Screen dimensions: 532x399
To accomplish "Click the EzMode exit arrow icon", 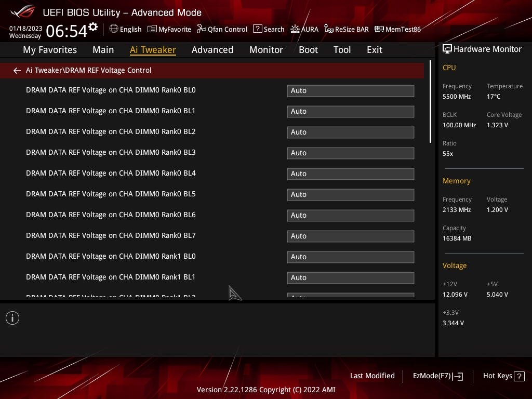I will 458,376.
